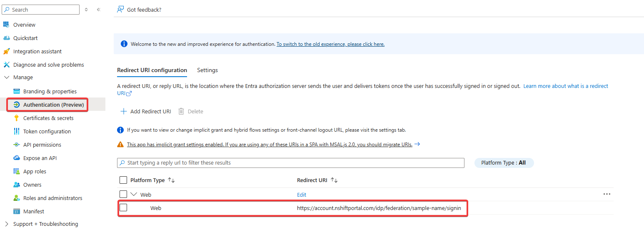Click the Integration assistant rocket icon
This screenshot has height=230, width=644.
click(x=6, y=51)
